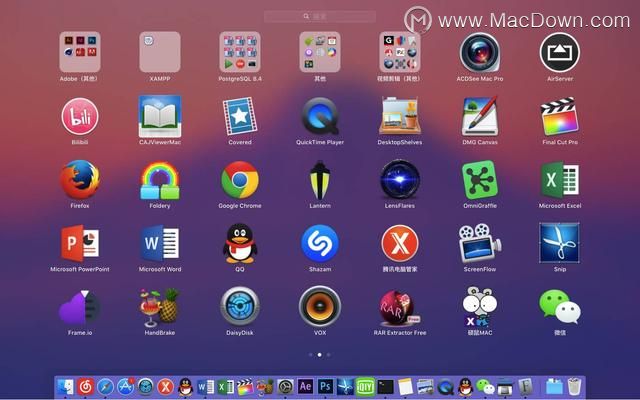Open DesktopShelves

pyautogui.click(x=400, y=116)
